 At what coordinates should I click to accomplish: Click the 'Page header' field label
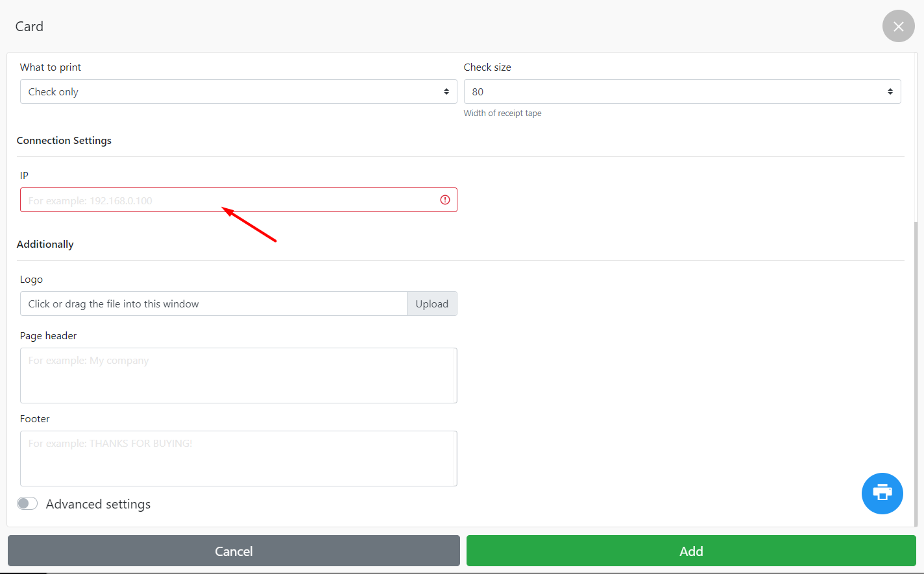tap(49, 336)
